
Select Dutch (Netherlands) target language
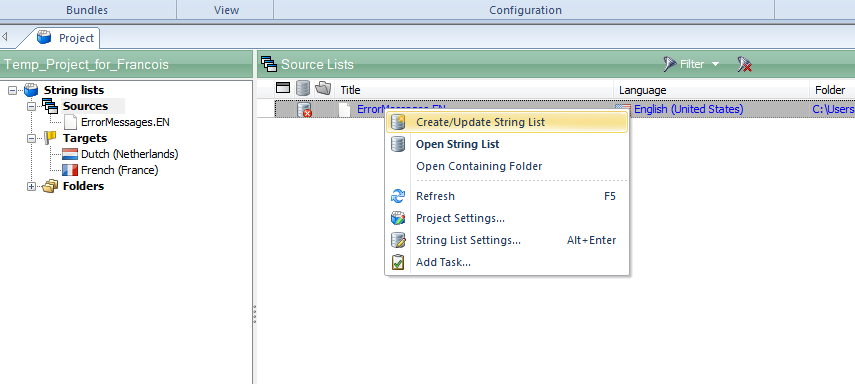pos(130,154)
